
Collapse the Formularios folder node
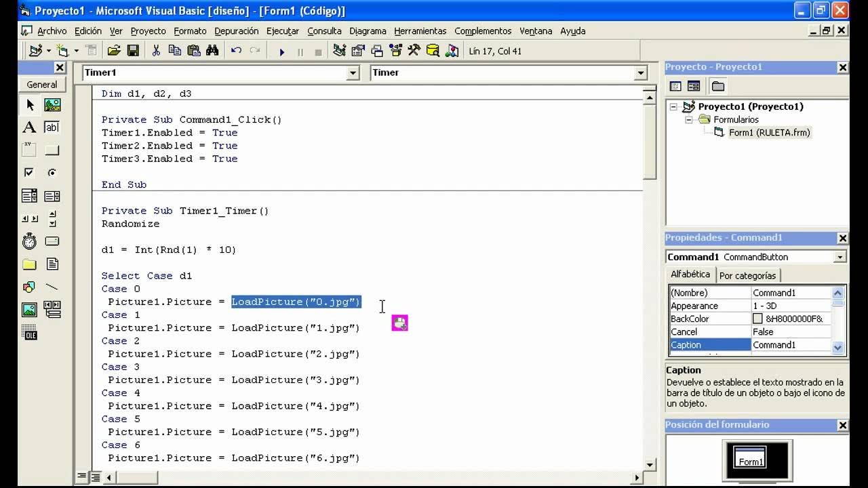click(x=688, y=119)
